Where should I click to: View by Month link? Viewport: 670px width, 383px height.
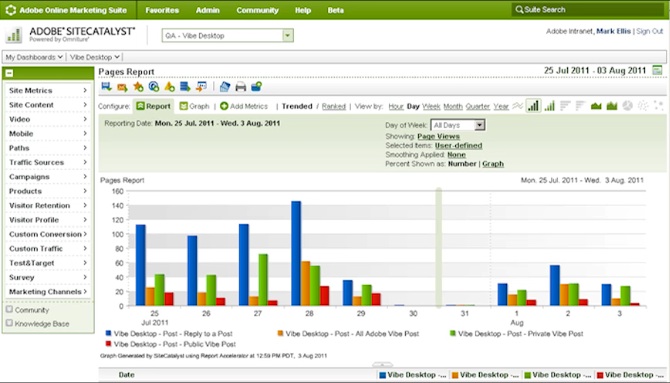tap(453, 106)
